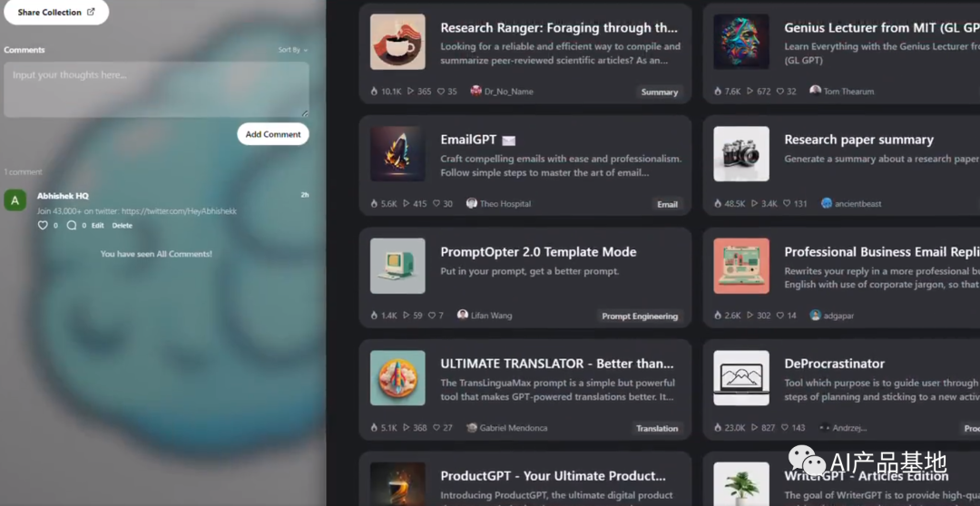Open the ProductGPT prompt title

tap(553, 476)
